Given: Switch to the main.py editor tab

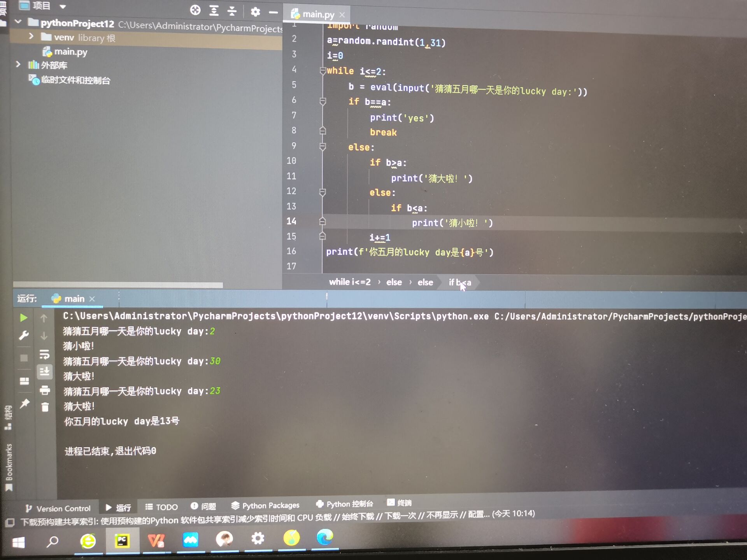Looking at the screenshot, I should (x=318, y=14).
